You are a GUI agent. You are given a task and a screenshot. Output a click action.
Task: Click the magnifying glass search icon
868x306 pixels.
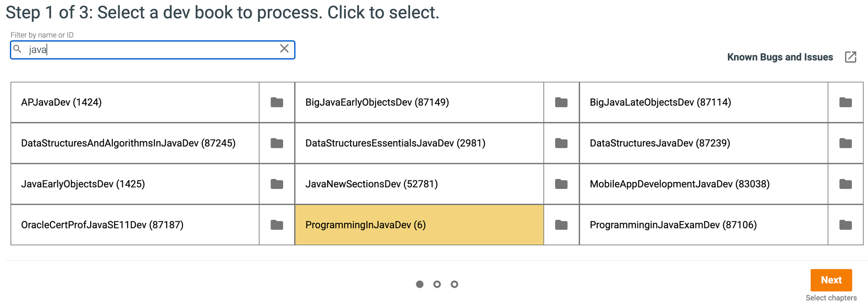17,49
